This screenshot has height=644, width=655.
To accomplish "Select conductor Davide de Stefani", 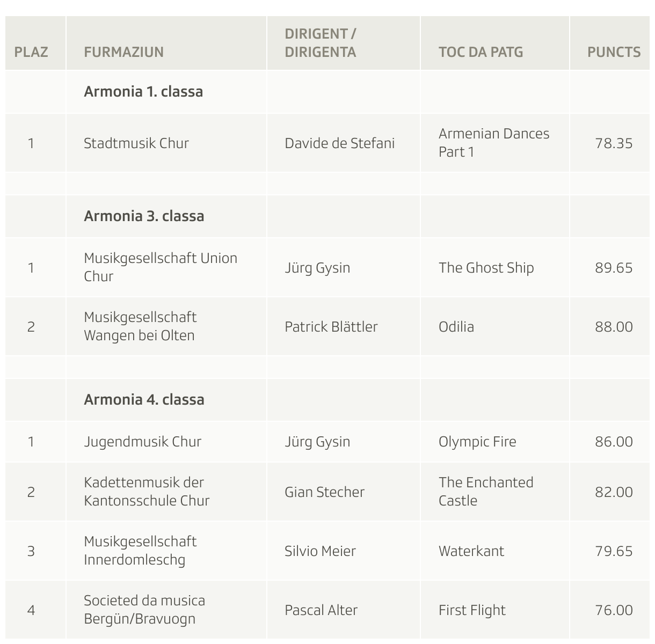I will tap(339, 143).
